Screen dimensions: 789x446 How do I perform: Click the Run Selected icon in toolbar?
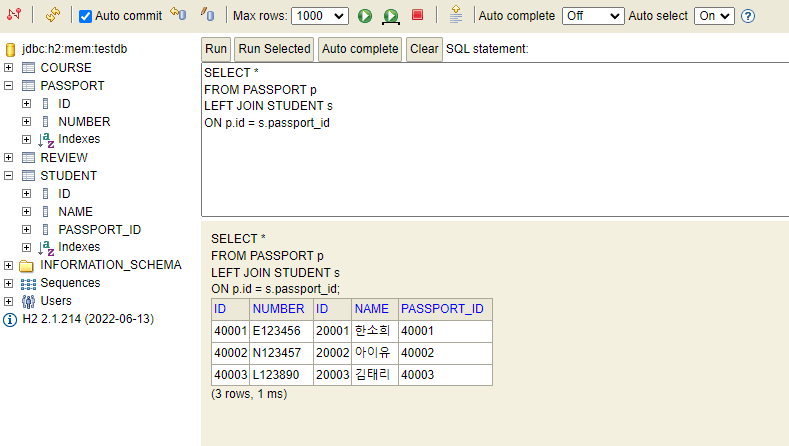(390, 17)
